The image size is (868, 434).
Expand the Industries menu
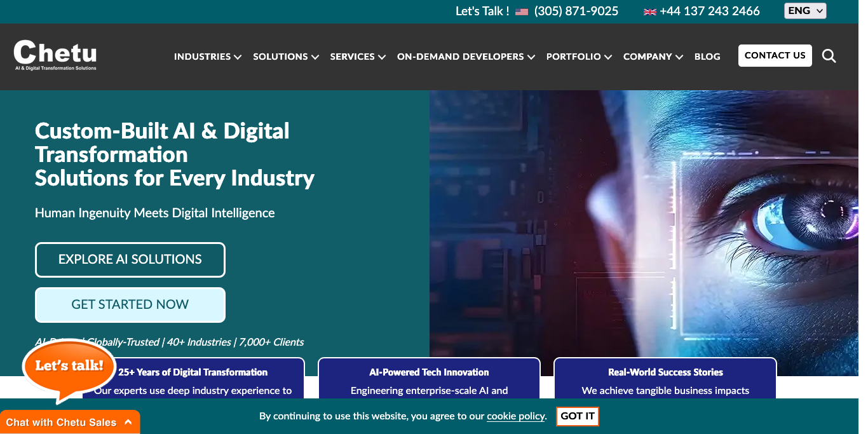pos(207,57)
